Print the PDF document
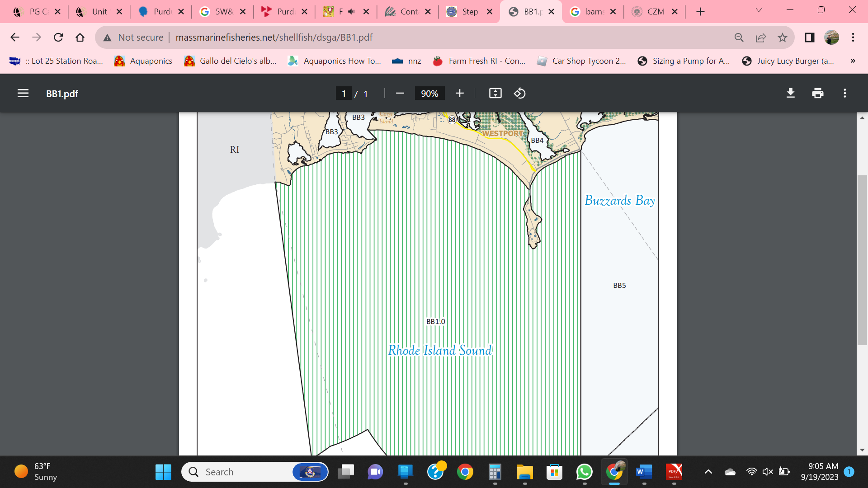868x488 pixels. pos(817,93)
